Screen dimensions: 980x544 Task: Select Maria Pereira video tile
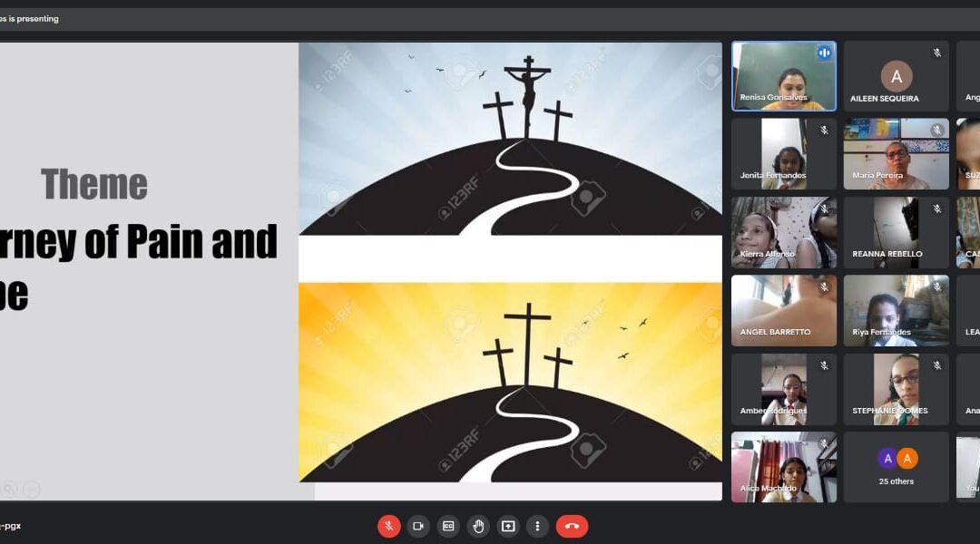897,154
